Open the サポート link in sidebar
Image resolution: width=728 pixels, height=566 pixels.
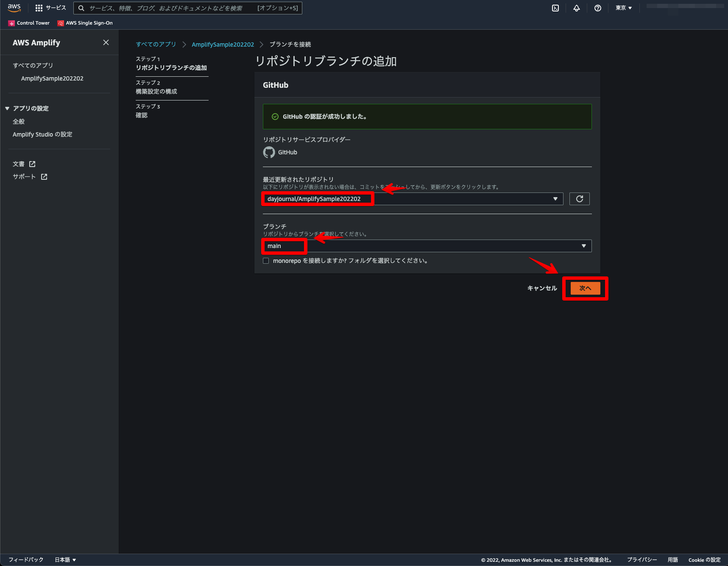coord(24,177)
